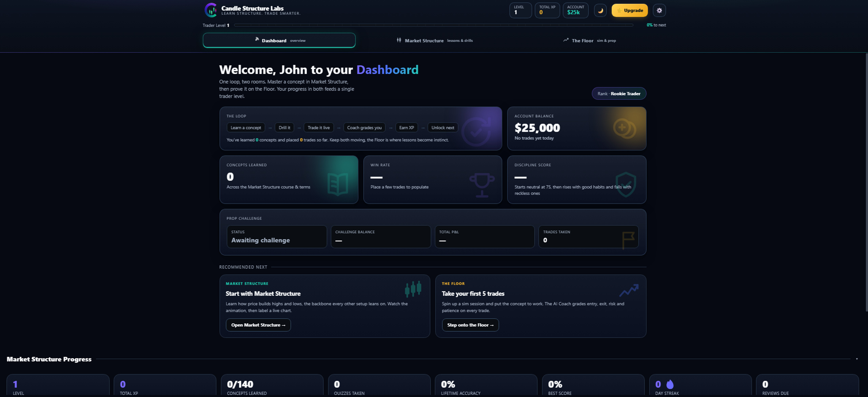Click the flag icon on Trades Taken
This screenshot has width=868, height=397.
point(628,240)
